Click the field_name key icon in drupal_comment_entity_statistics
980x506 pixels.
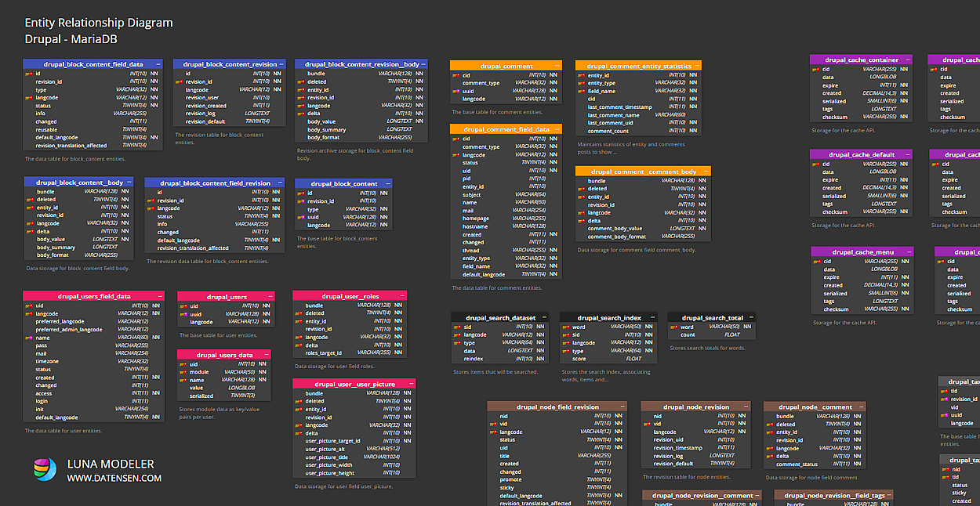pyautogui.click(x=580, y=91)
